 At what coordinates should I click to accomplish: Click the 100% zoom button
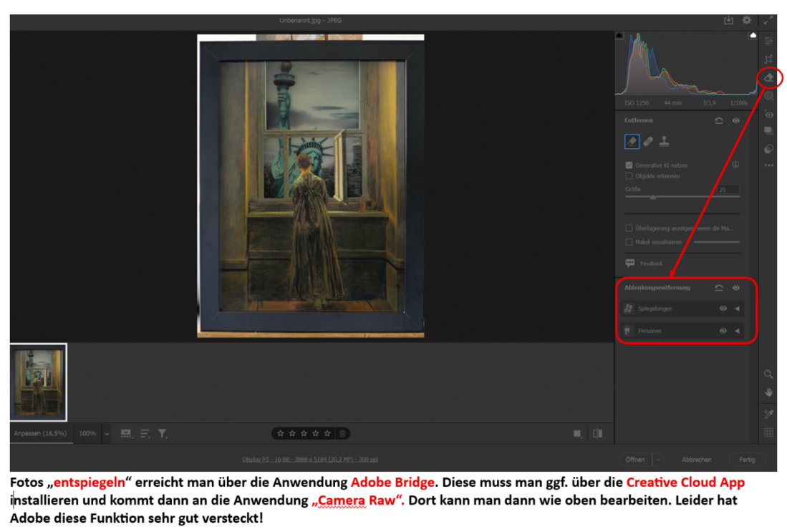[x=87, y=434]
